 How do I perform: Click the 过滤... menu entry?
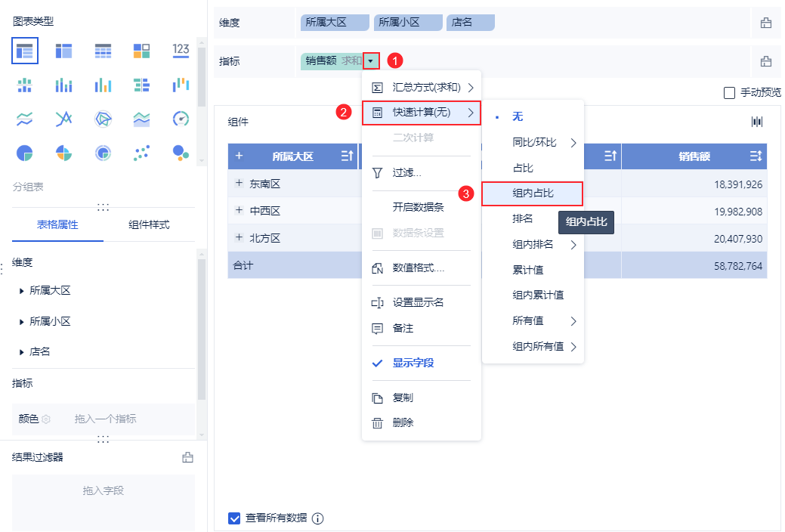click(x=406, y=173)
